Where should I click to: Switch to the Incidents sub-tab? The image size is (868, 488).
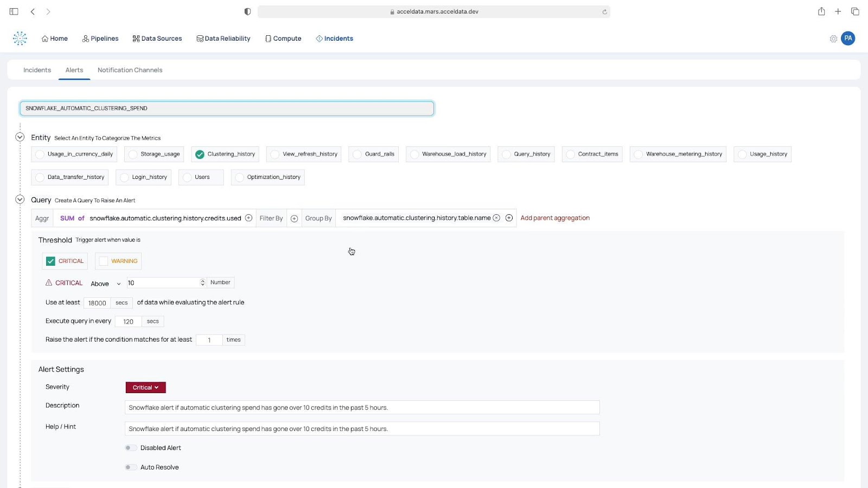click(37, 70)
